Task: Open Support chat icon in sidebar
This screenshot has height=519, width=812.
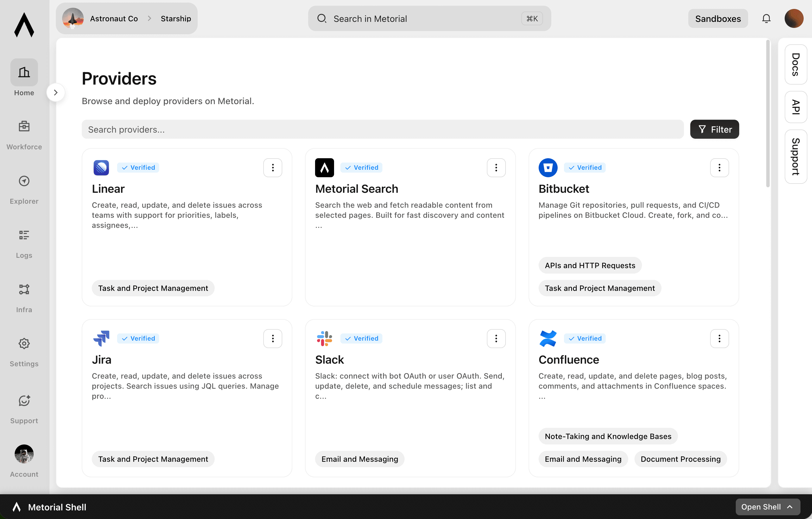Action: pos(24,401)
